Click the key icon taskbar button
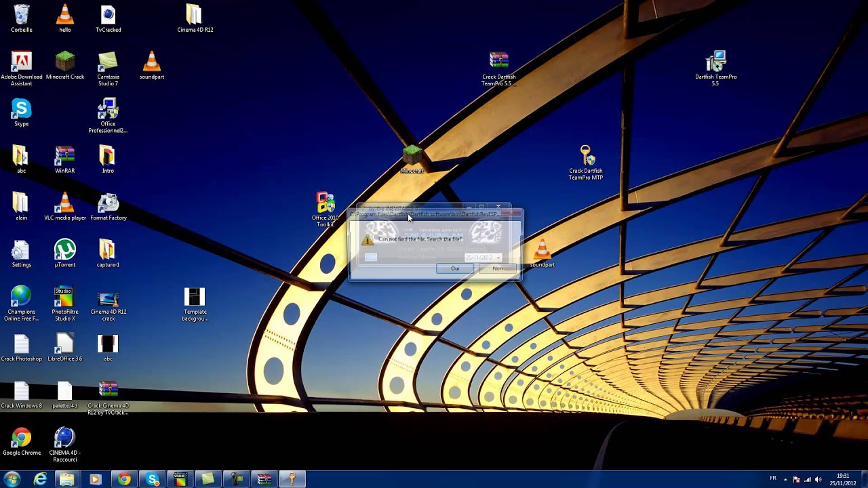 click(292, 479)
